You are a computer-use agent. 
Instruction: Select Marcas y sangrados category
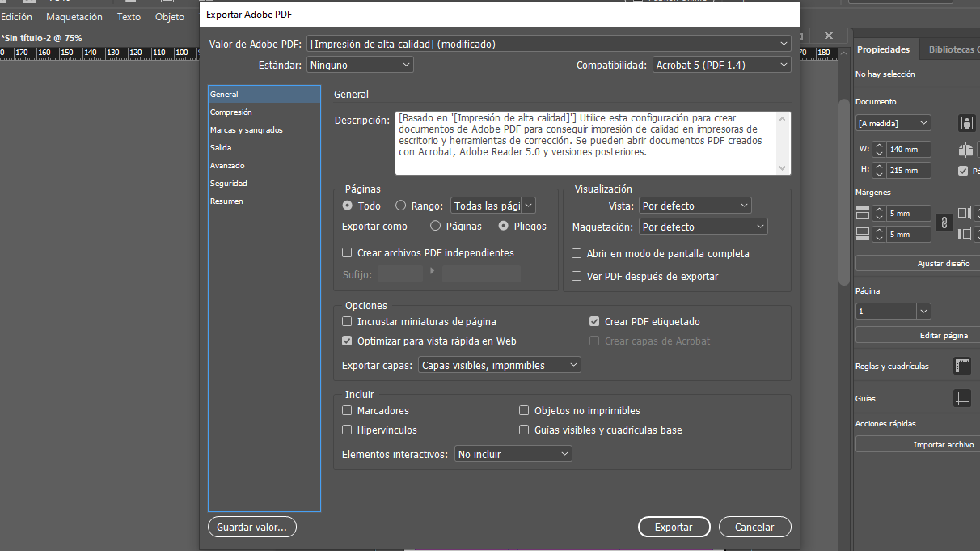click(264, 130)
